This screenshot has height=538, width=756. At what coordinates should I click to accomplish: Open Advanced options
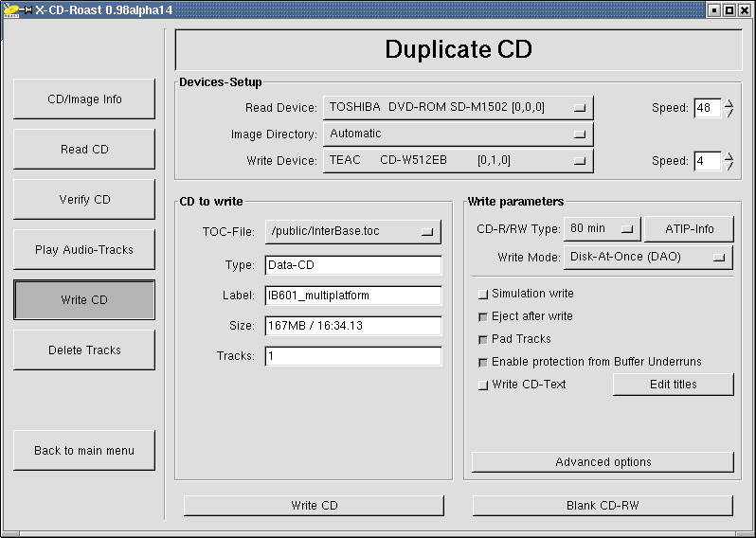pos(603,462)
